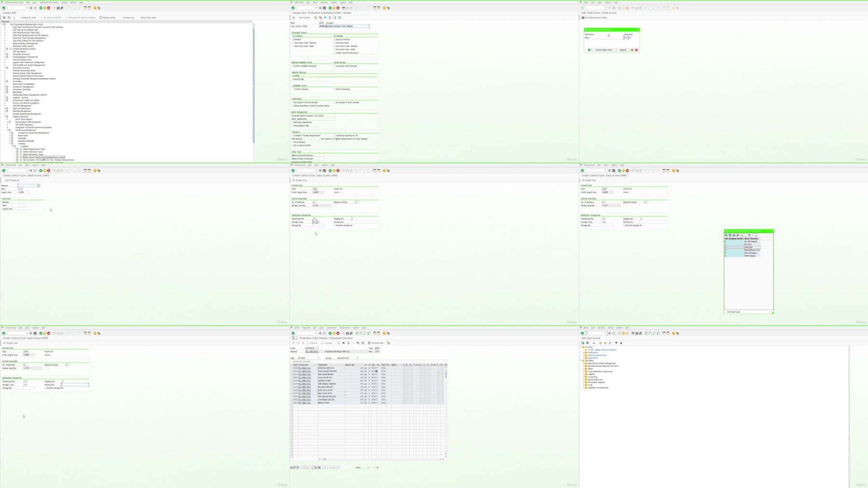Click the Next Entry icon in Production Scheduling Profile toolbar
This screenshot has height=488, width=868.
(335, 17)
